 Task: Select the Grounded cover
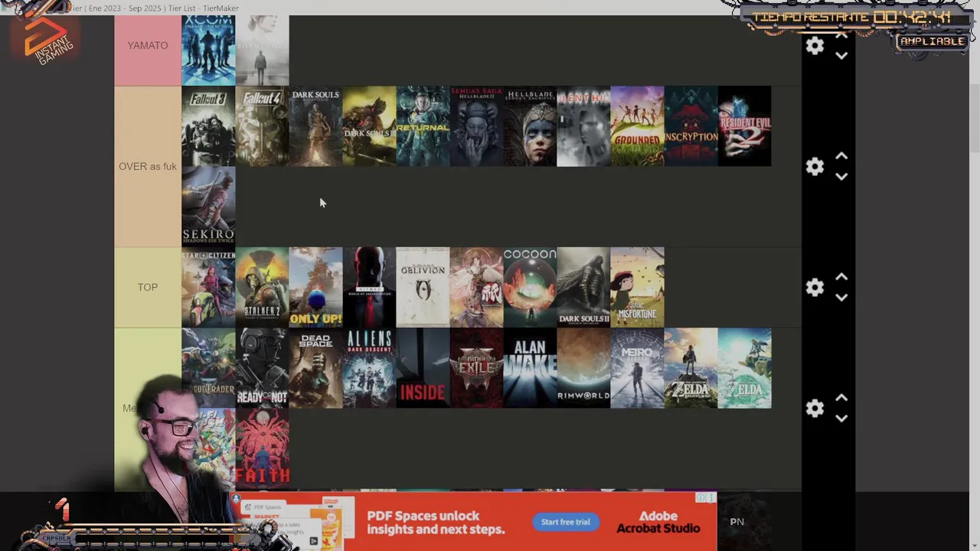point(637,126)
